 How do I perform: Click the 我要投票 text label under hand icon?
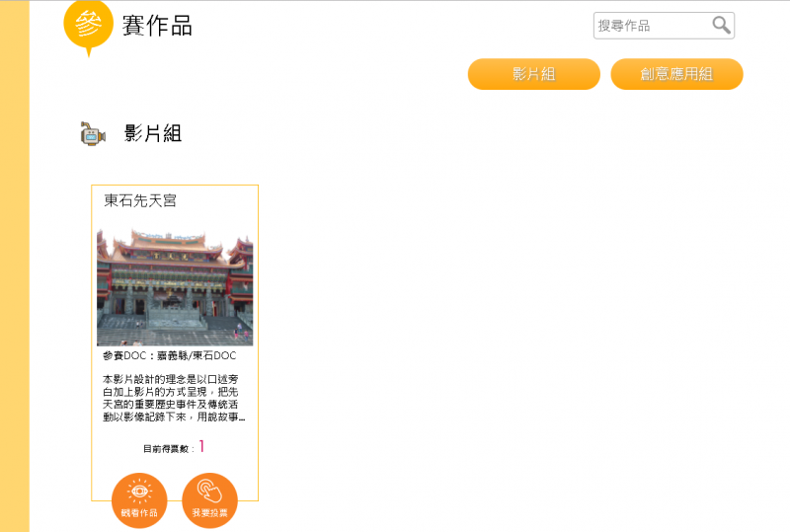(209, 513)
